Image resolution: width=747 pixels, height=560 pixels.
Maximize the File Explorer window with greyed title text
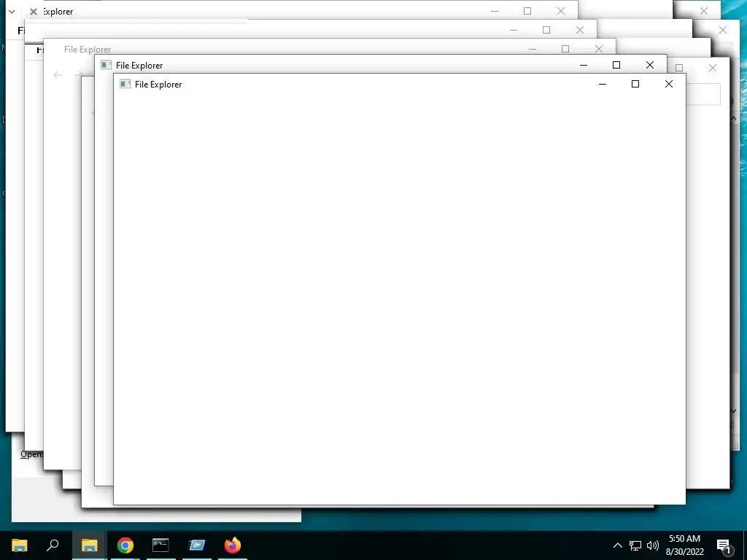(565, 49)
